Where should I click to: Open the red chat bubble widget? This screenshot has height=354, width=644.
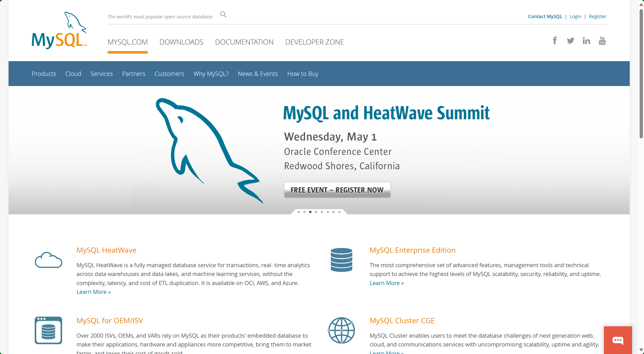point(618,340)
